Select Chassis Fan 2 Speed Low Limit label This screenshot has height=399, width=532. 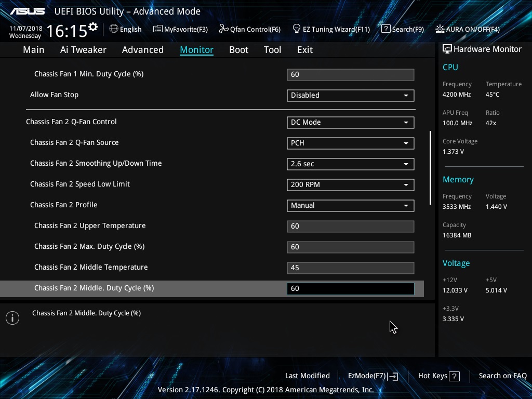coord(80,184)
